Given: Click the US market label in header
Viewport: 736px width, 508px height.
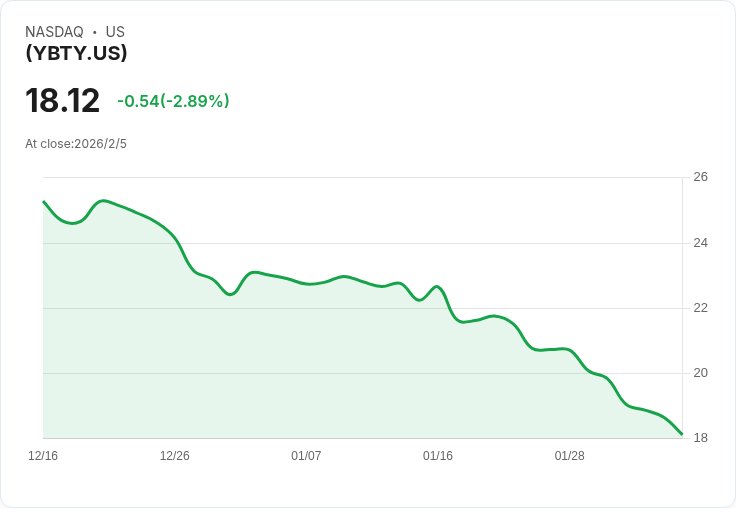Looking at the screenshot, I should (115, 32).
